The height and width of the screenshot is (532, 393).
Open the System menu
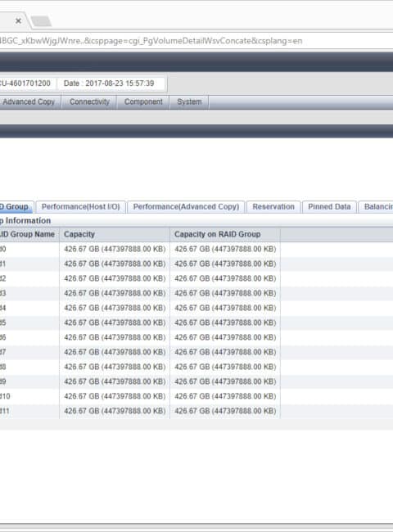[189, 101]
